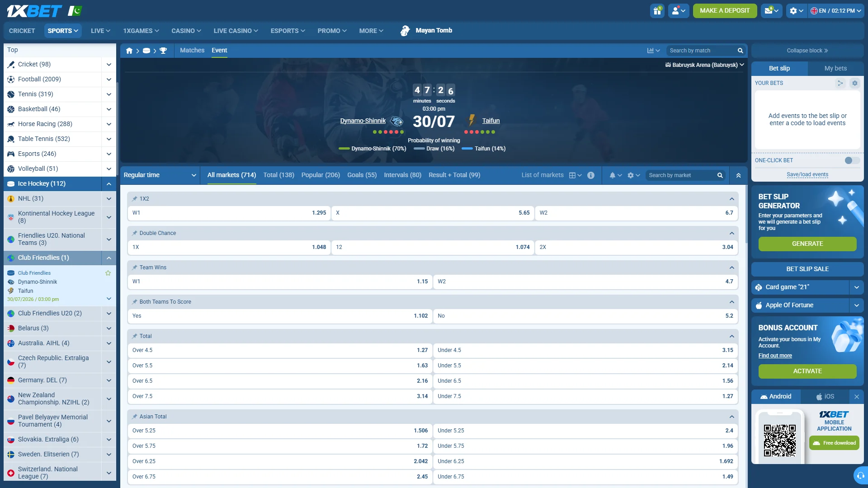Image resolution: width=868 pixels, height=488 pixels.
Task: Click the Find out more link
Action: [x=775, y=356]
